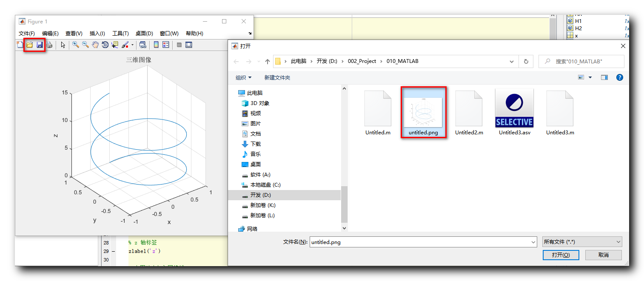Select the Zoom In tool on the figure toolbar
Screen dimensions: 644x281
point(75,45)
